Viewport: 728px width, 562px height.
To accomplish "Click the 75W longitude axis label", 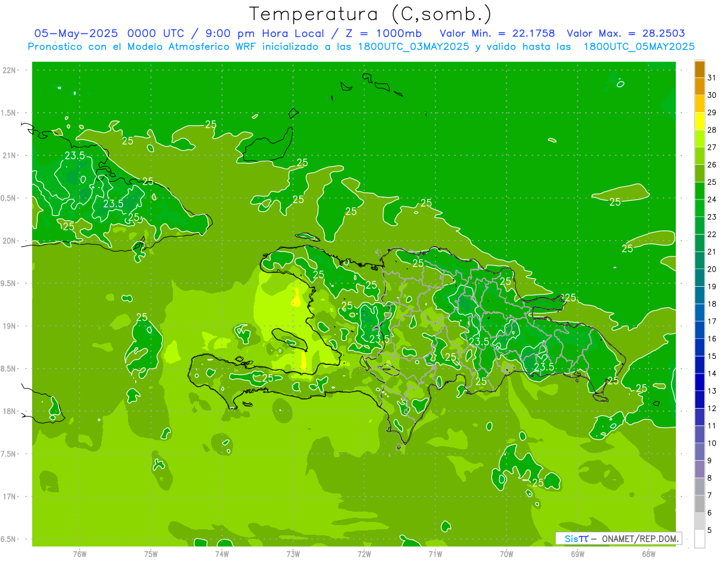I will click(151, 554).
